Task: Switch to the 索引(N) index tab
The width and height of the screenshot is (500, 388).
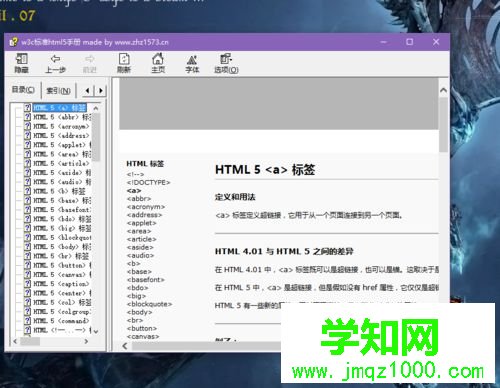Action: (58, 90)
